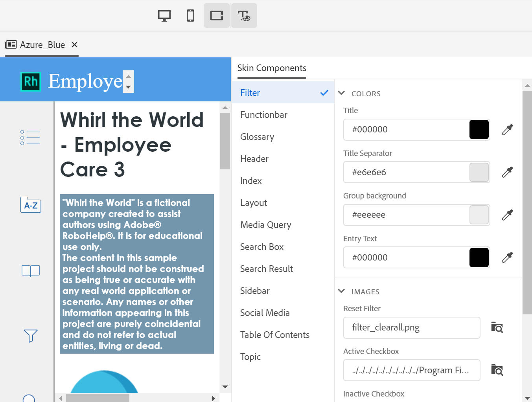Collapse the IMAGES section
This screenshot has width=532, height=402.
pos(341,291)
